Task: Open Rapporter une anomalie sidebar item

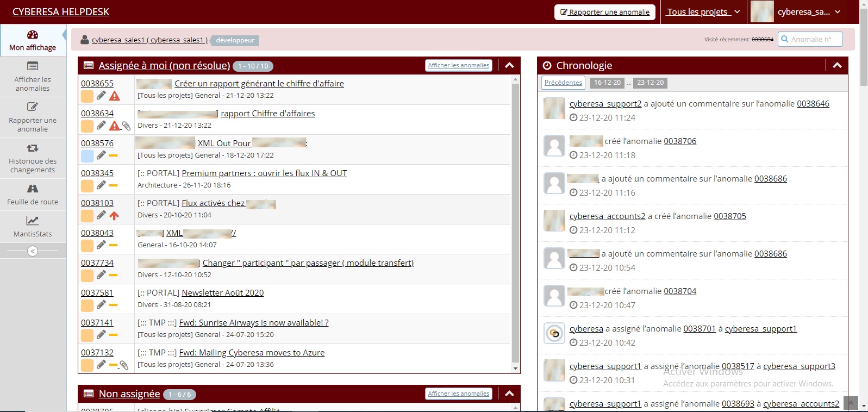Action: 33,117
